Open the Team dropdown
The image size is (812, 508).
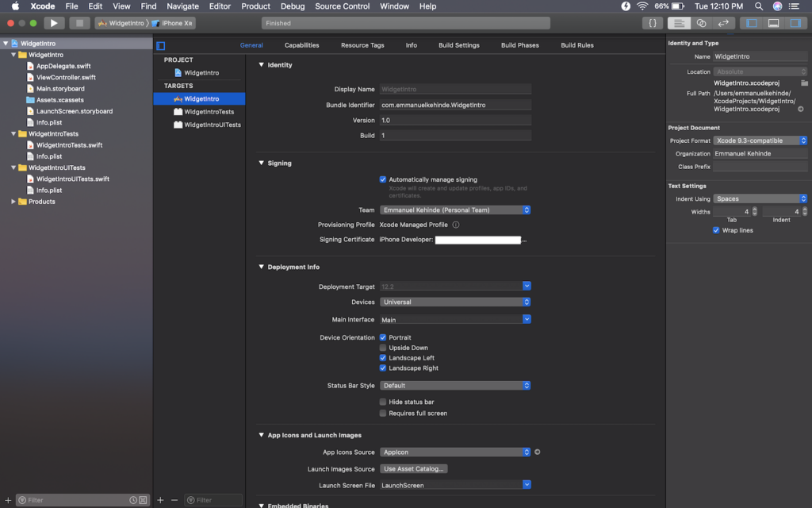click(455, 210)
